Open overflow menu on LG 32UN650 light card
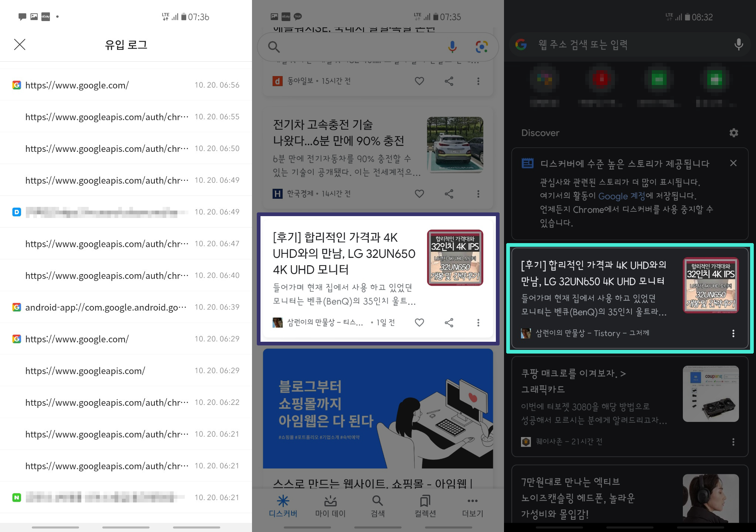This screenshot has width=756, height=532. point(478,323)
